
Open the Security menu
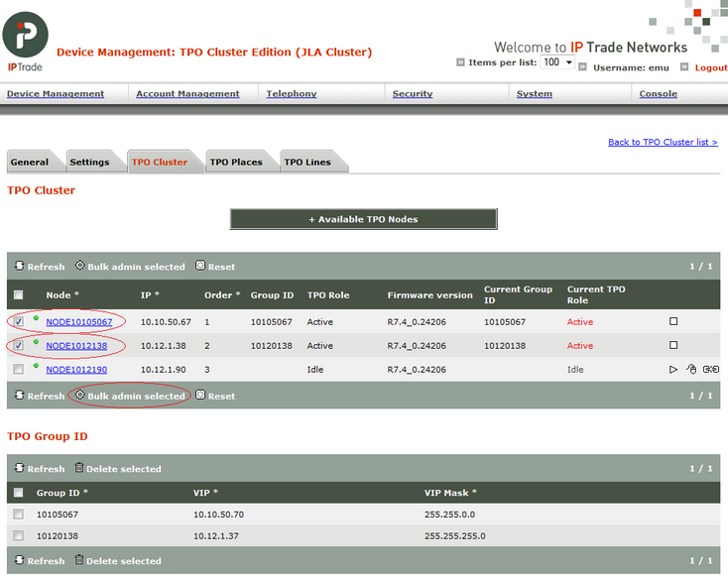click(x=413, y=94)
